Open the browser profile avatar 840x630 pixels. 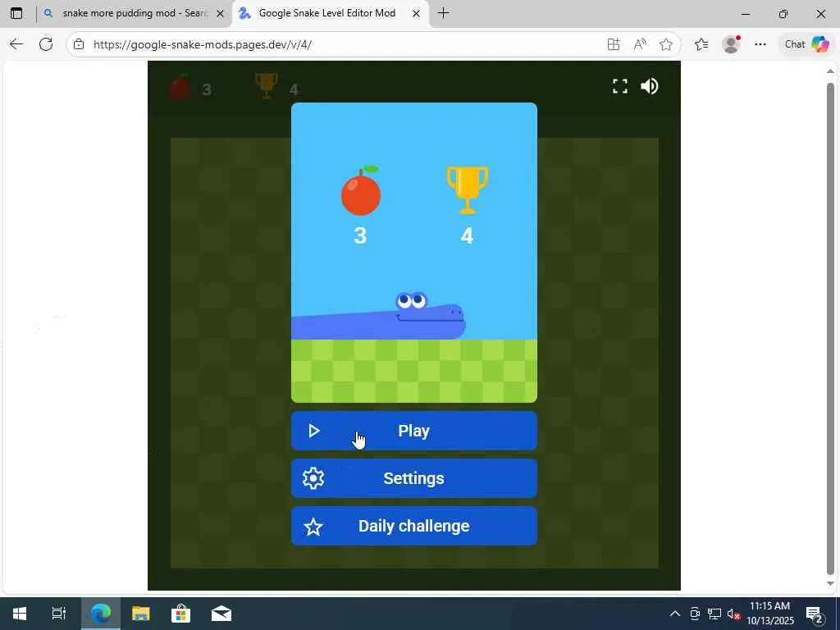(731, 44)
